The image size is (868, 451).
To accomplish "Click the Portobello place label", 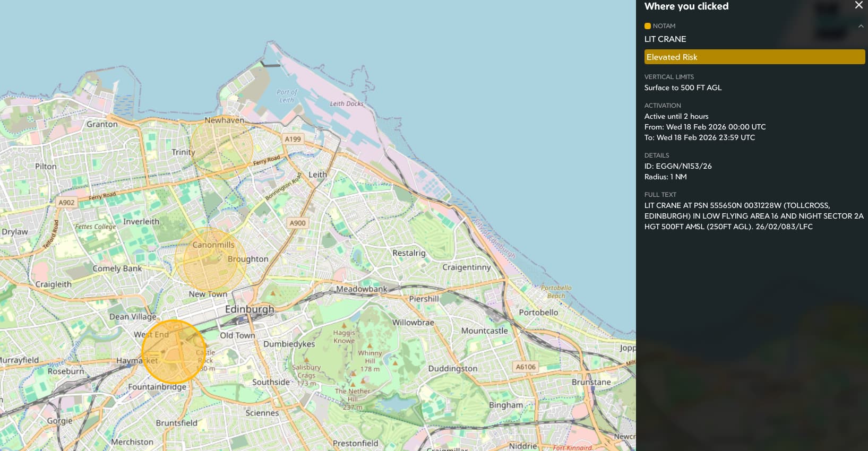I will click(x=538, y=313).
